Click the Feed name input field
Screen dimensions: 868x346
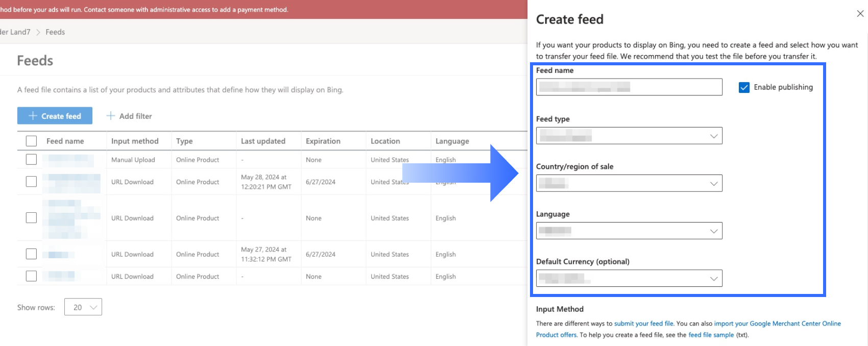pos(629,87)
